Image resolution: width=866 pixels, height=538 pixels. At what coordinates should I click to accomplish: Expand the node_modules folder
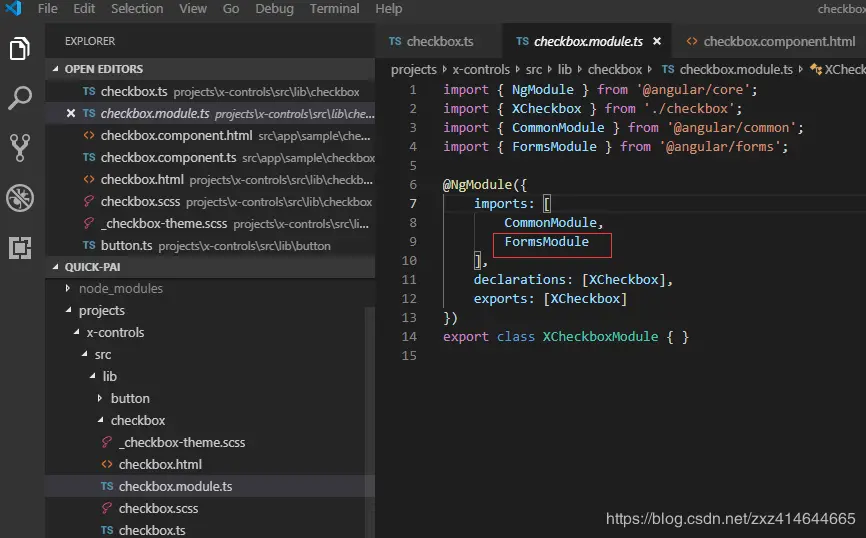[67, 288]
